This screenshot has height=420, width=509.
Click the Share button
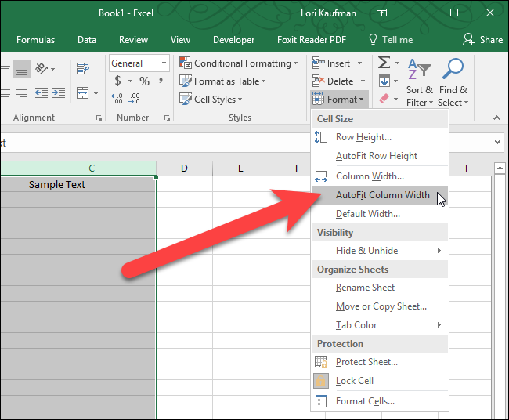(x=482, y=40)
